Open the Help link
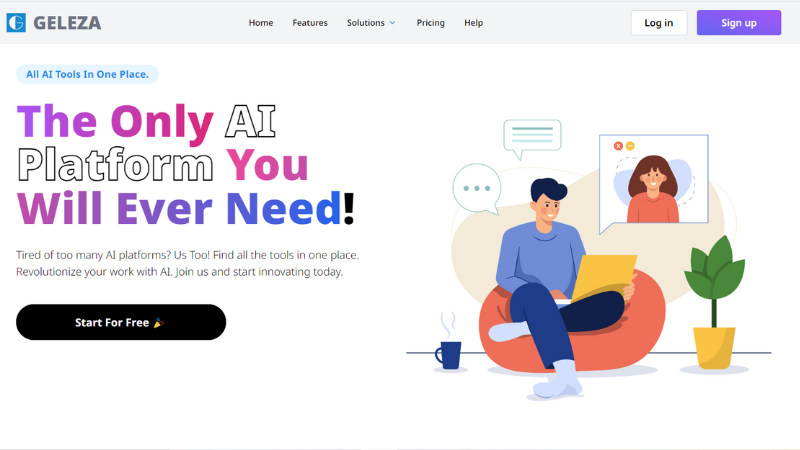The width and height of the screenshot is (800, 450). pyautogui.click(x=473, y=23)
